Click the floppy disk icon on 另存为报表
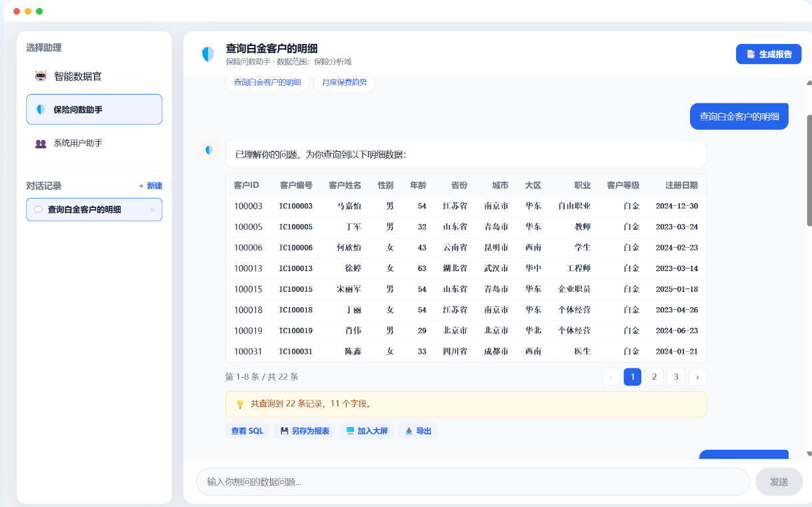Viewport: 812px width, 507px height. point(285,431)
